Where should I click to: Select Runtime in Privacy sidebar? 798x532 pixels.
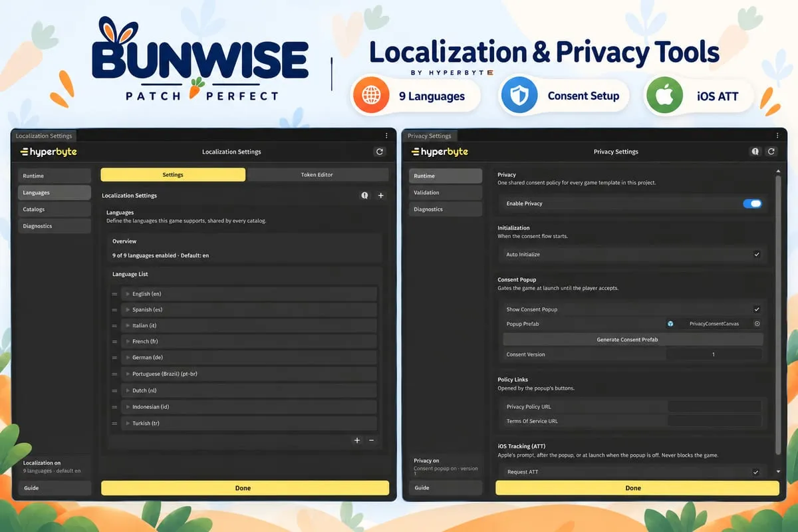click(x=446, y=176)
